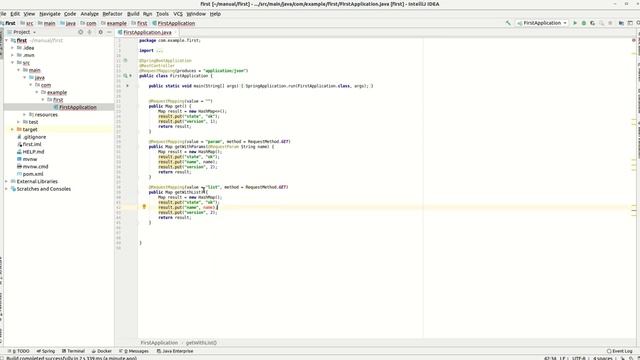Viewport: 640px width, 360px height.
Task: Click the run gutter arrow next to main method
Action: [x=128, y=86]
